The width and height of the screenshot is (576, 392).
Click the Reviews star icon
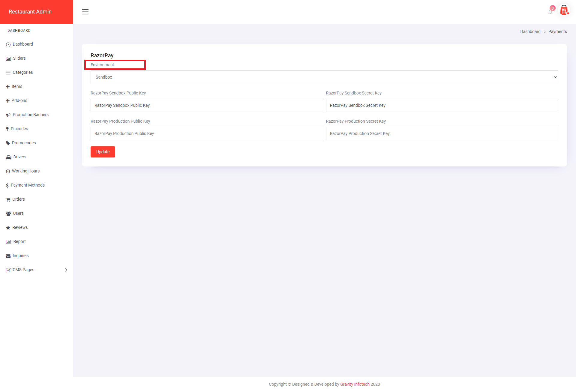click(8, 228)
